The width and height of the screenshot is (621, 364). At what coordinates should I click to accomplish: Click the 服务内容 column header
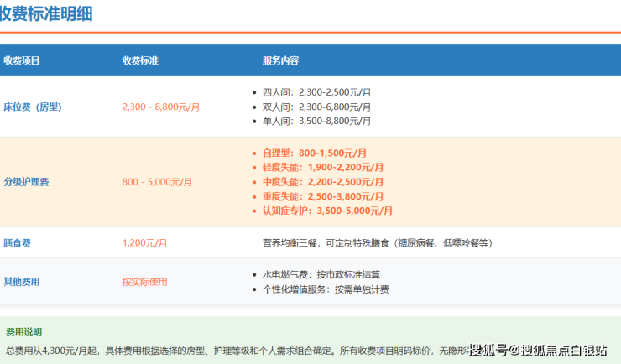280,61
